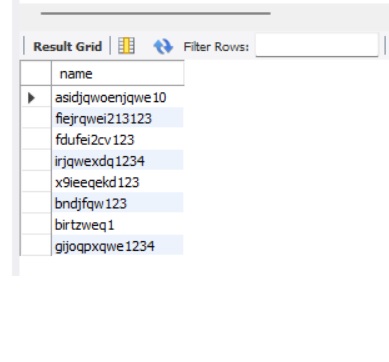
Task: Click the horizontal scrollbar above the grid
Action: 155,13
